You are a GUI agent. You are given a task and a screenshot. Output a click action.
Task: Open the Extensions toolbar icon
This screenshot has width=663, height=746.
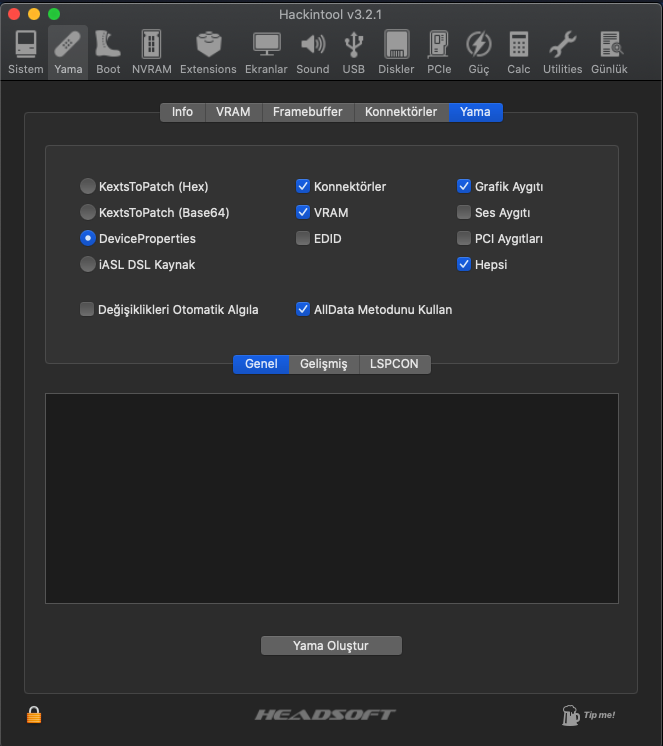click(208, 52)
